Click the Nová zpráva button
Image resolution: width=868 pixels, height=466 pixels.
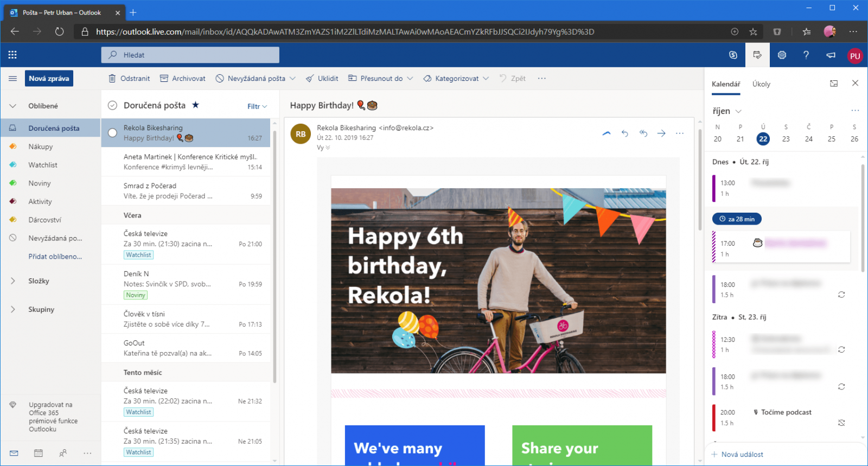(x=49, y=79)
